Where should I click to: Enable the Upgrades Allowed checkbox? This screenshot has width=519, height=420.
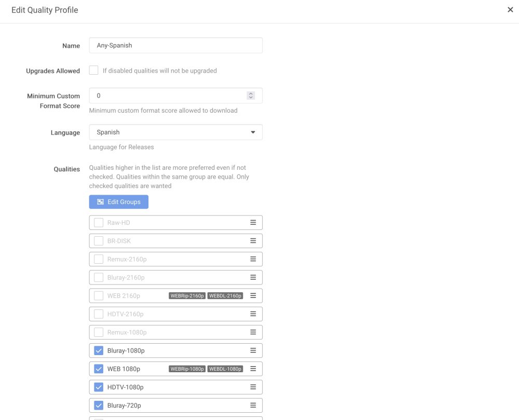pyautogui.click(x=93, y=70)
